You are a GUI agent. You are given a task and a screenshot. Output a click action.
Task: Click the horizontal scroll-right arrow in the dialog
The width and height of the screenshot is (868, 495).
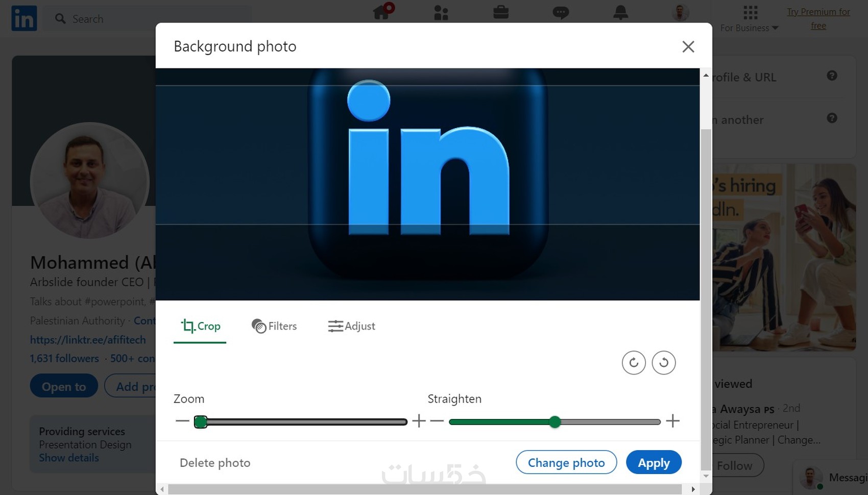[x=693, y=489]
